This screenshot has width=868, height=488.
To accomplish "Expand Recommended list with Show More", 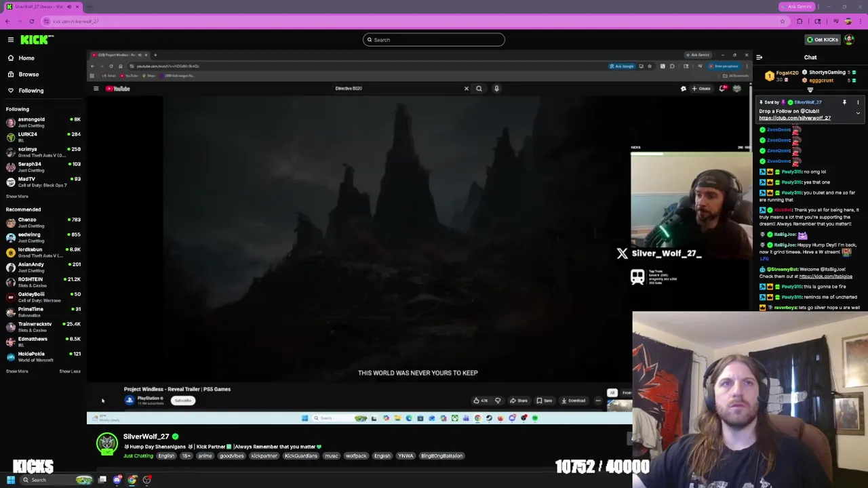I will click(x=17, y=371).
